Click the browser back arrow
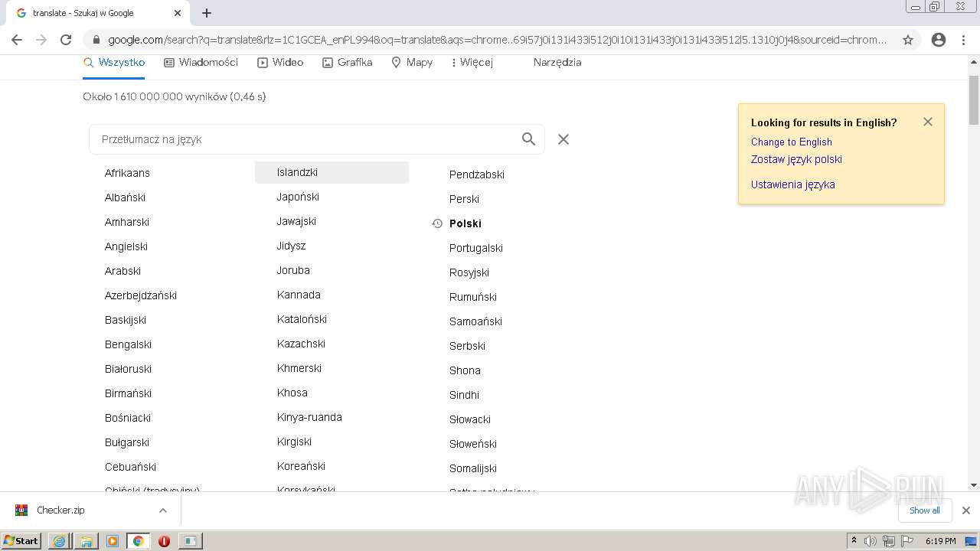Screen dimensions: 980x551 [17, 40]
